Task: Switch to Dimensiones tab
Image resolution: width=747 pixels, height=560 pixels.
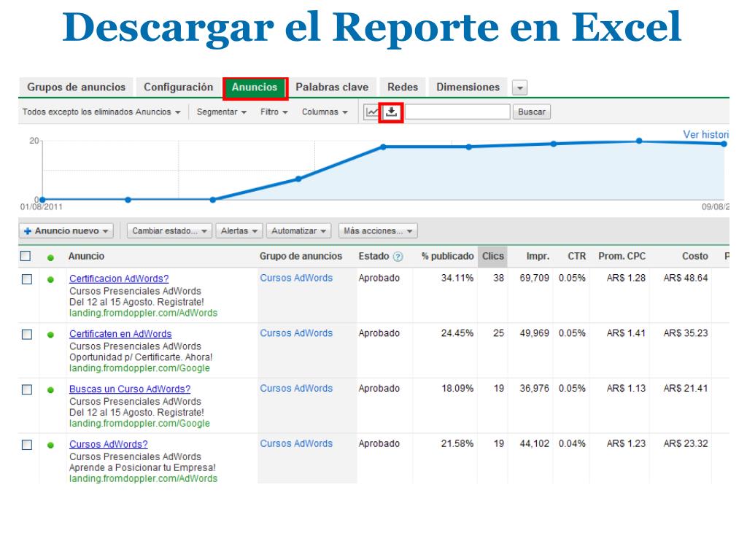Action: 468,87
